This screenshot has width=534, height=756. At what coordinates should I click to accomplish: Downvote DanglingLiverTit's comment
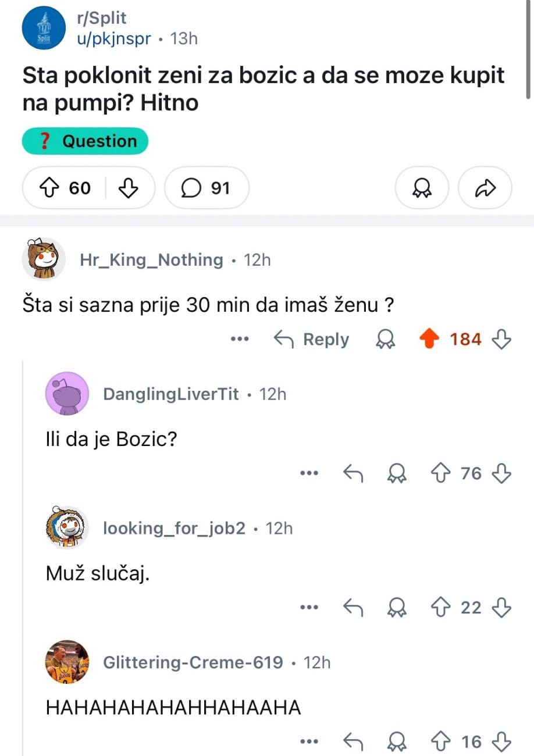click(x=501, y=474)
